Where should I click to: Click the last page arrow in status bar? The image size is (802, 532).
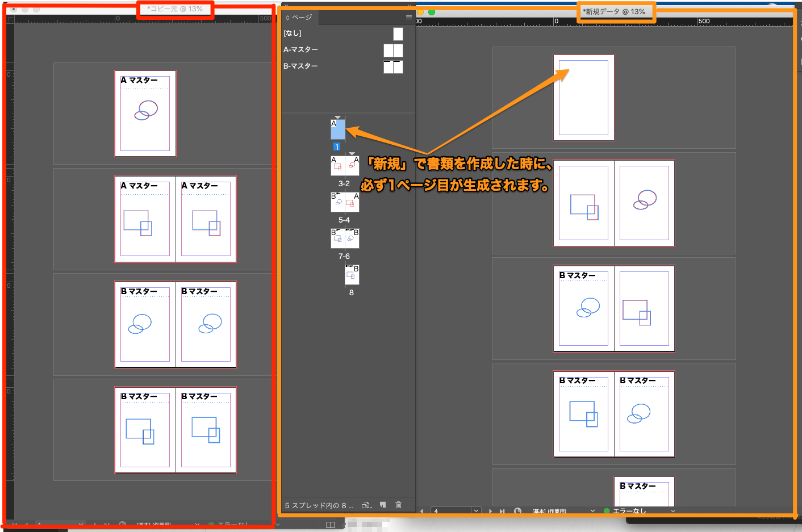click(503, 510)
